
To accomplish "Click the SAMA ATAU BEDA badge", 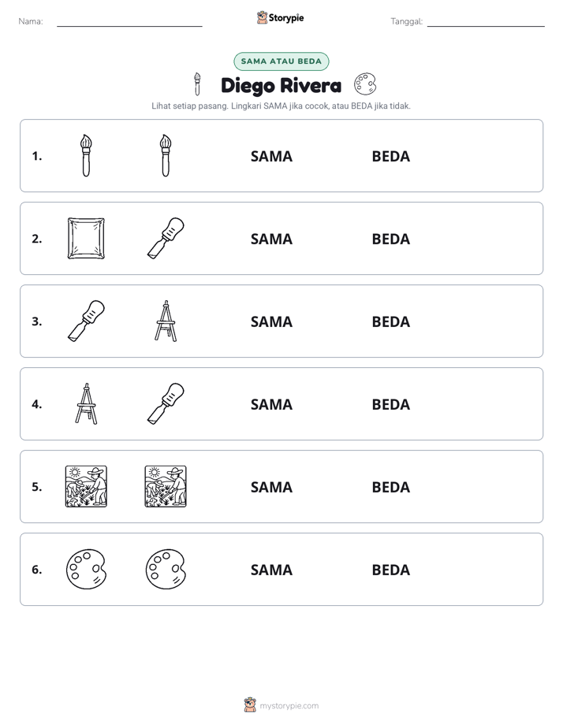I will click(x=281, y=61).
